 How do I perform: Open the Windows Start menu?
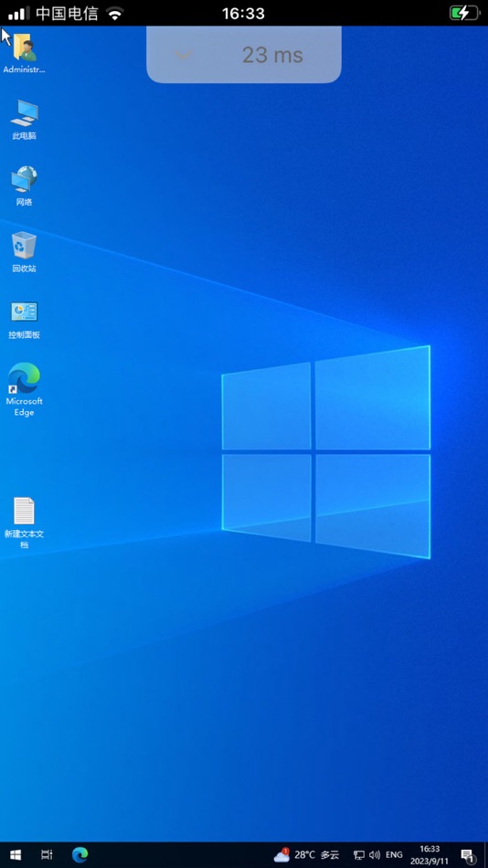[x=16, y=854]
